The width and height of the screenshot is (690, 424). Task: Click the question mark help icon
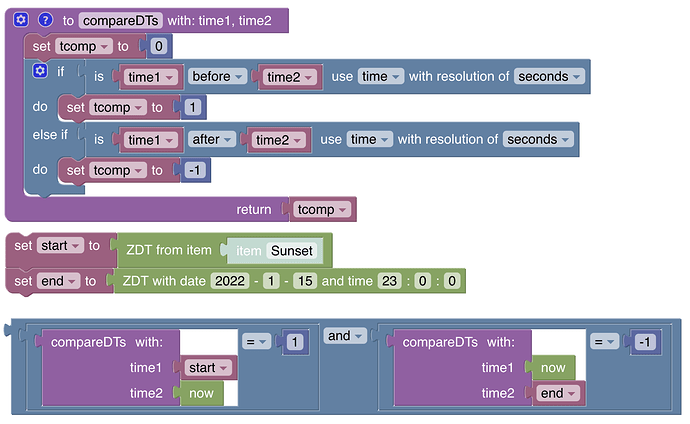pos(45,19)
